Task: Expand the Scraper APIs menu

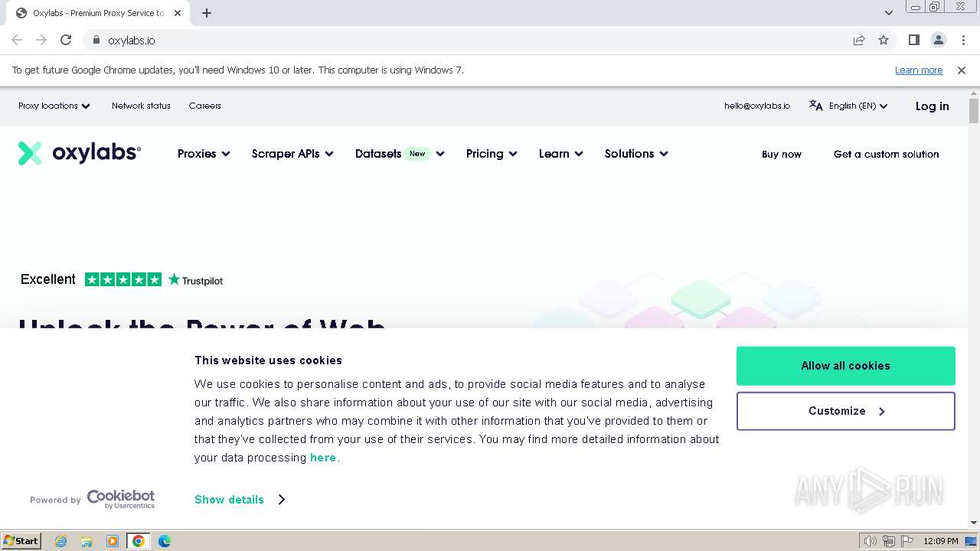Action: [292, 154]
